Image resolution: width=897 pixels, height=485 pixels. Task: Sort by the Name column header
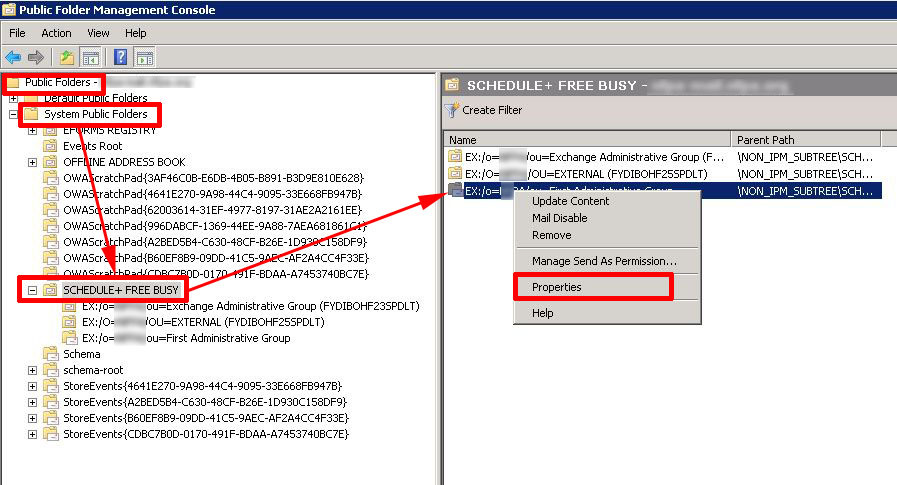[x=588, y=140]
